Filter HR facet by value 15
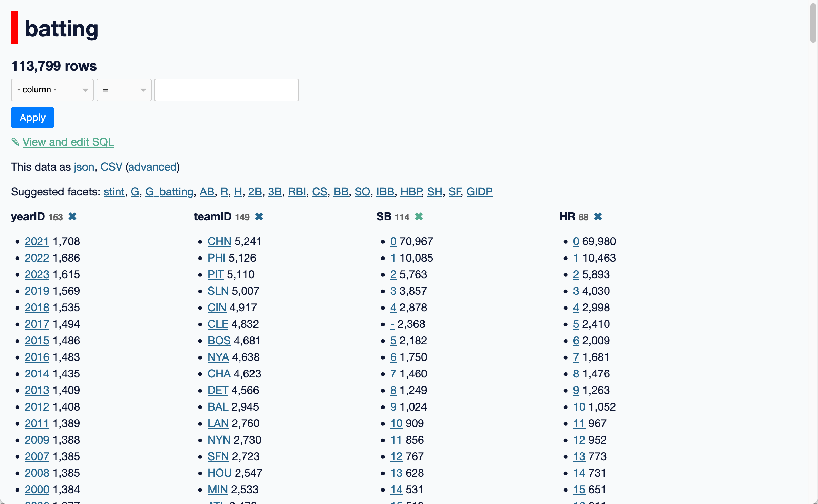Image resolution: width=818 pixels, height=504 pixels. pyautogui.click(x=579, y=490)
